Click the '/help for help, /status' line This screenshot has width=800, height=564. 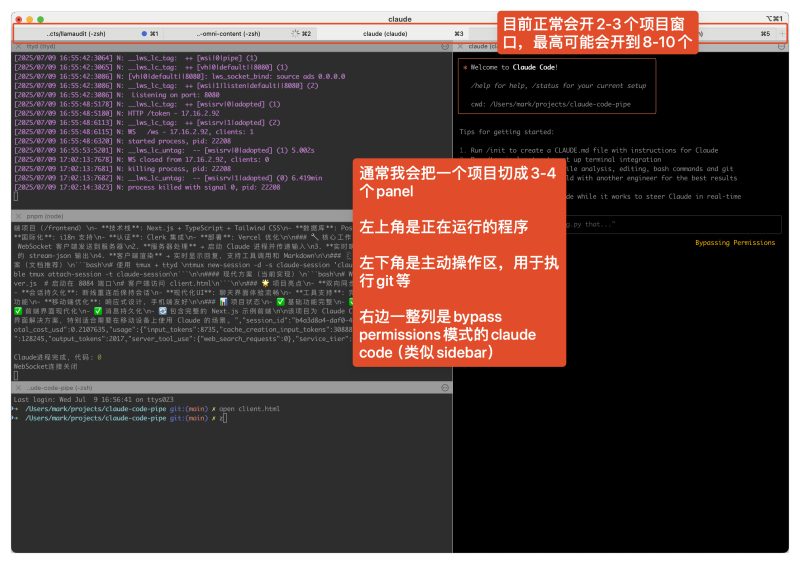click(558, 86)
